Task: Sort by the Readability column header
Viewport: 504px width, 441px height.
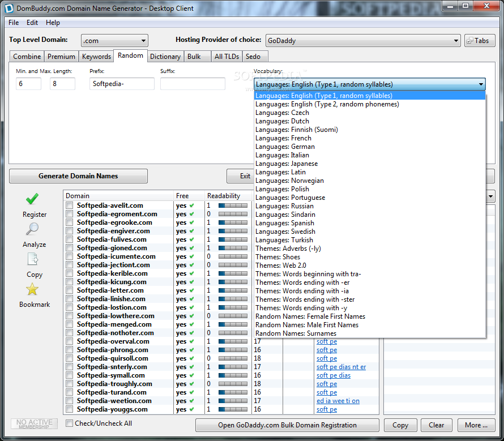Action: (x=228, y=196)
